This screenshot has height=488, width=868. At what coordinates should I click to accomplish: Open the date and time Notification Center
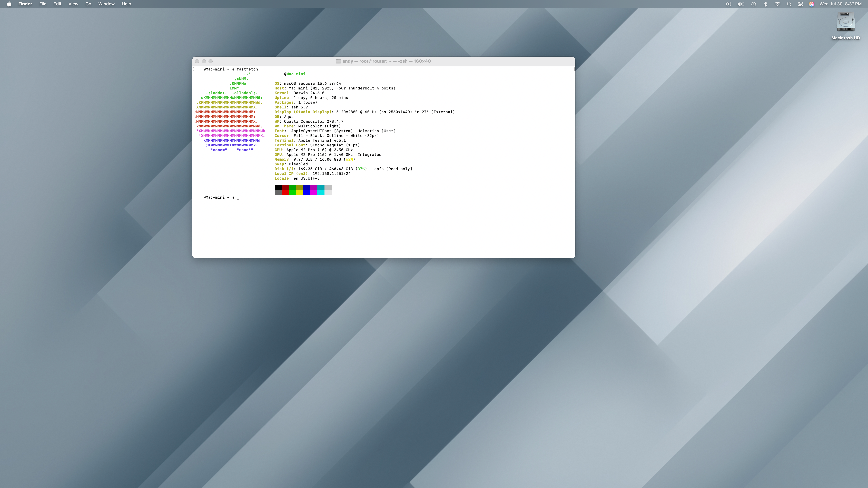click(840, 4)
